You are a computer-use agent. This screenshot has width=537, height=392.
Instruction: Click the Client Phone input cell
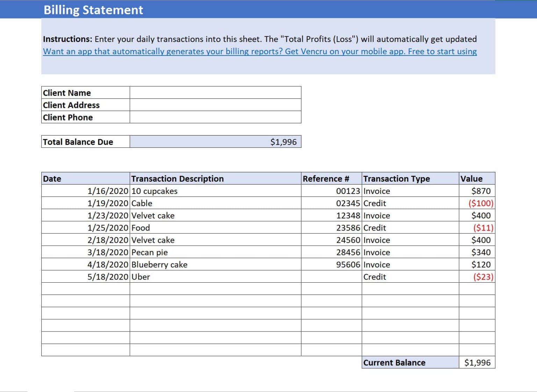point(215,117)
